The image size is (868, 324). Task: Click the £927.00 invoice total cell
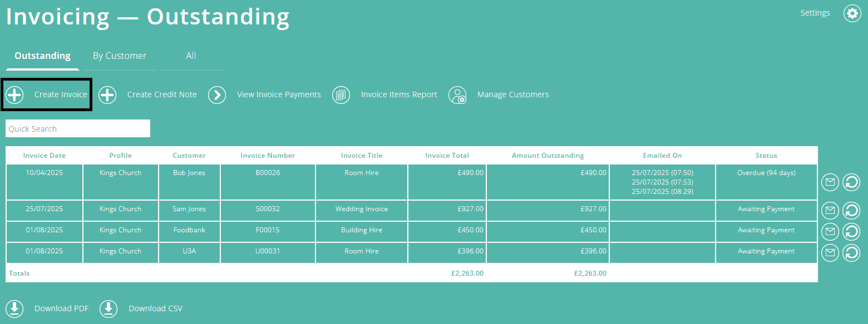447,211
